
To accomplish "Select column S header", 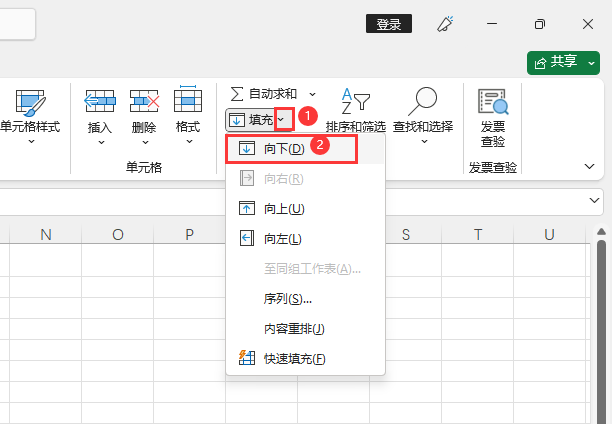I will click(406, 235).
